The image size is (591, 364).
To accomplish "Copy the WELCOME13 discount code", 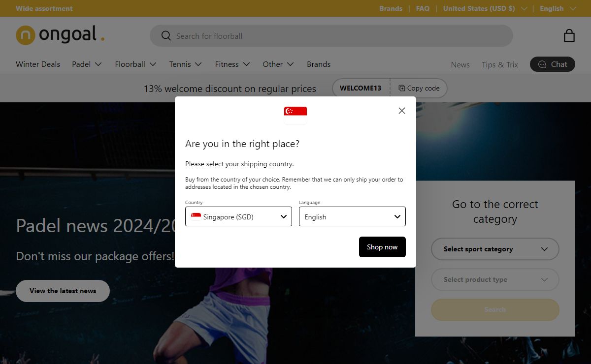I will coord(419,89).
